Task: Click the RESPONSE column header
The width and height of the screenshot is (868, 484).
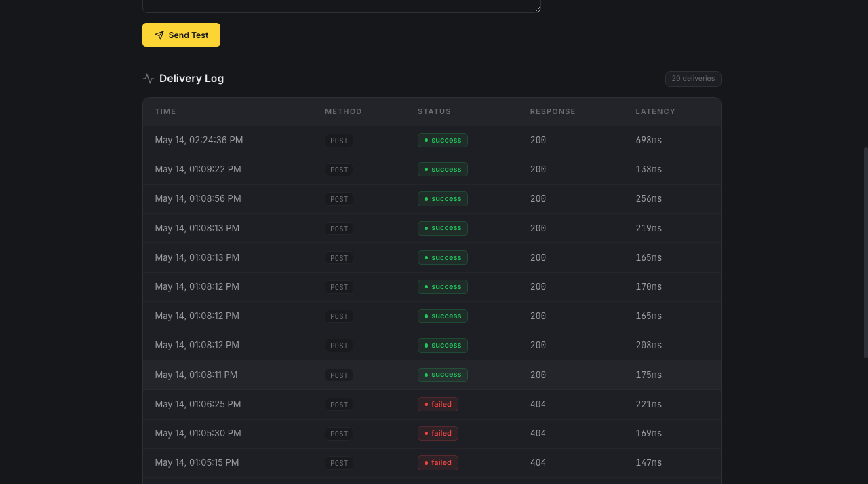Action: click(553, 111)
